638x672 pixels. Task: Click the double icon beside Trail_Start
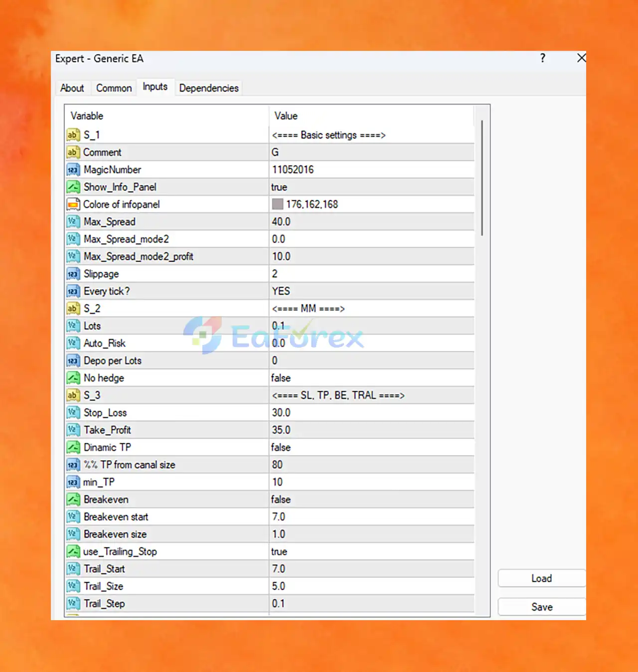pyautogui.click(x=73, y=569)
